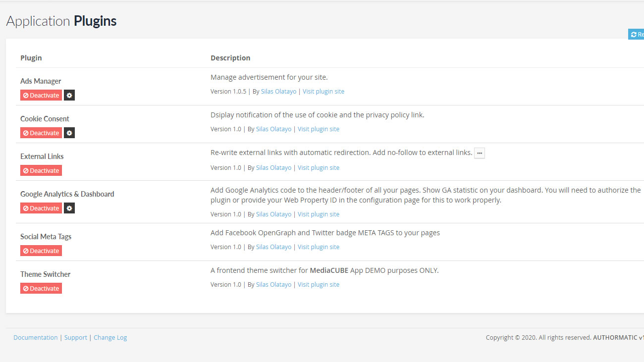Image resolution: width=644 pixels, height=362 pixels.
Task: Click the Plugin column header
Action: pos(31,58)
